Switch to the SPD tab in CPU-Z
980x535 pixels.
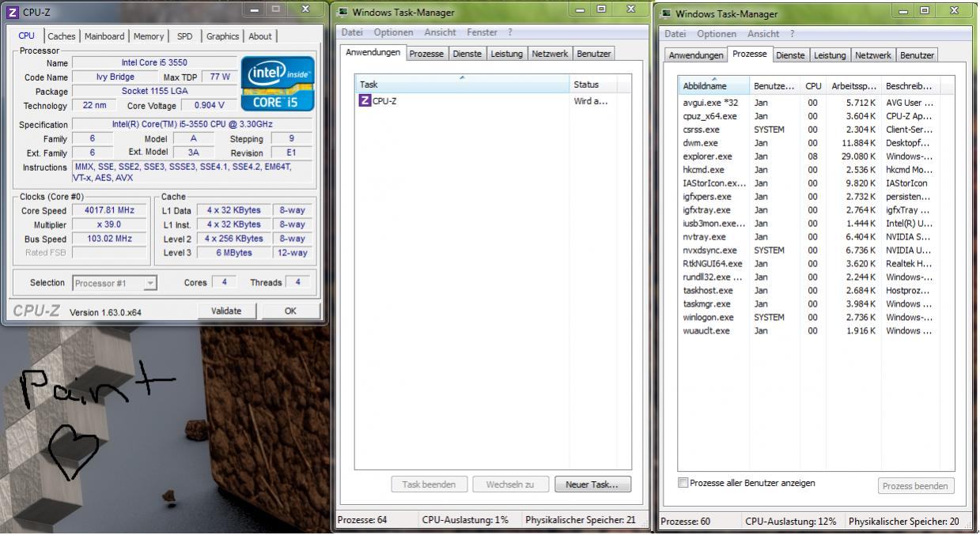[184, 36]
